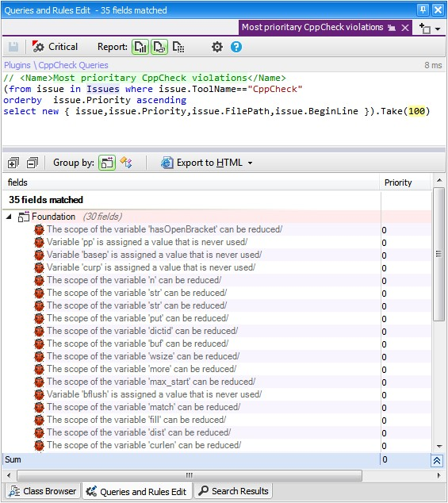Select scope of variable 'buf' issue
This screenshot has width=448, height=503.
point(216,344)
